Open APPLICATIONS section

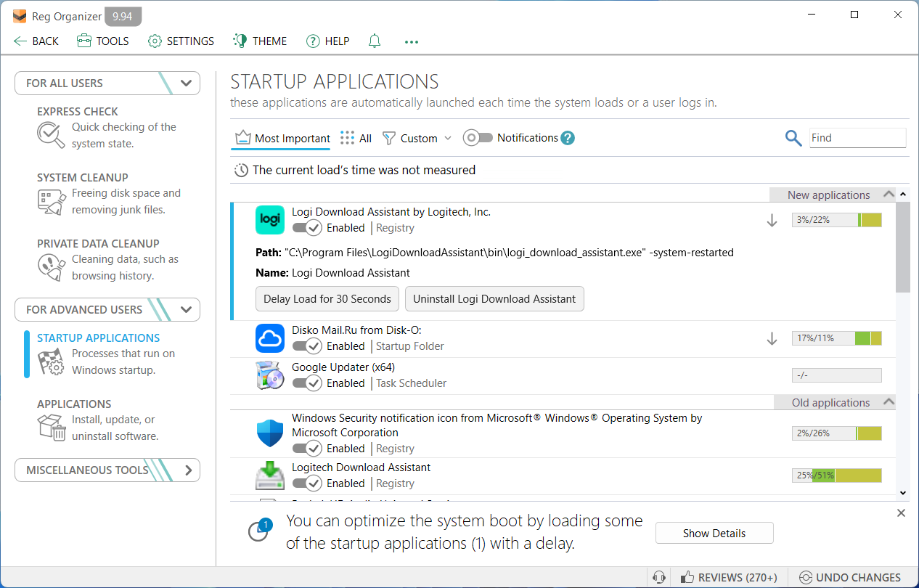[x=74, y=404]
